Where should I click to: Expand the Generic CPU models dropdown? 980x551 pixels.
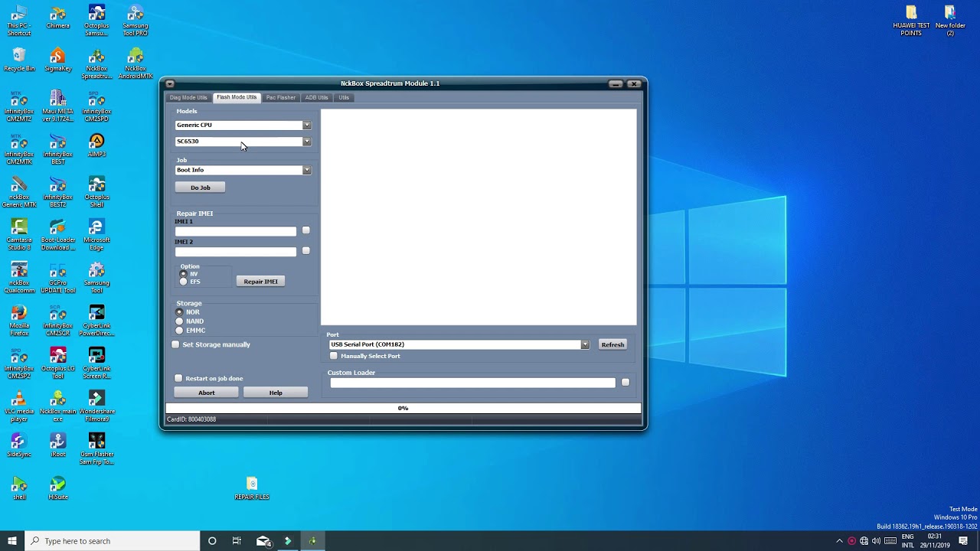(306, 125)
